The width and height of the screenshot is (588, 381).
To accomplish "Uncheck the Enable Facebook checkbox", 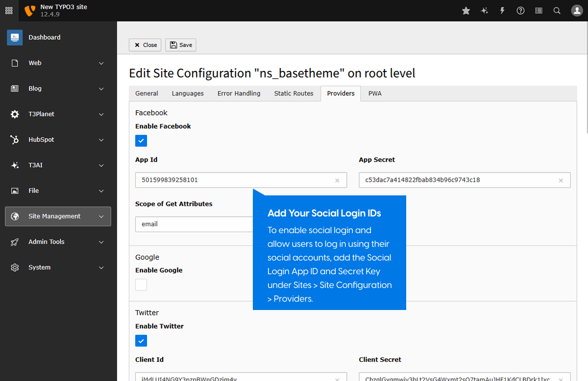I will tap(141, 141).
